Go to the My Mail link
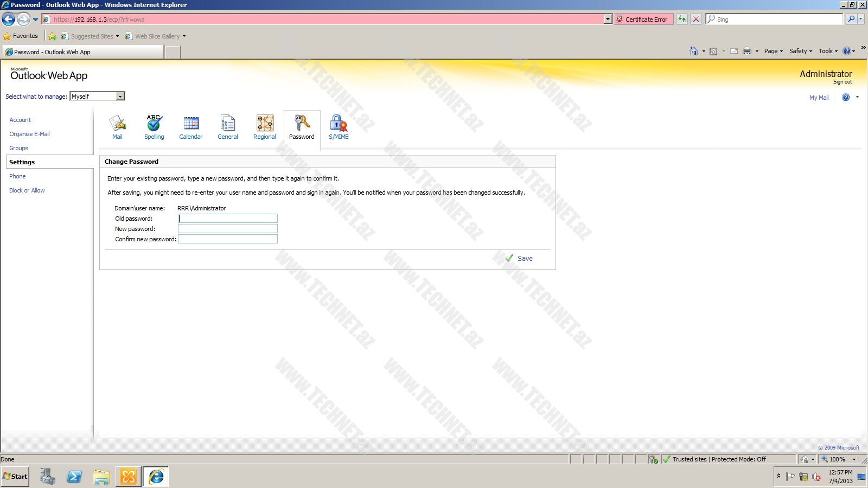 coord(819,98)
